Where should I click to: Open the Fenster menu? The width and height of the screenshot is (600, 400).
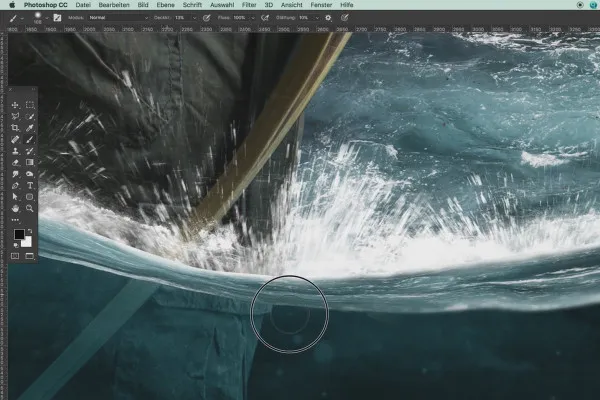(321, 5)
